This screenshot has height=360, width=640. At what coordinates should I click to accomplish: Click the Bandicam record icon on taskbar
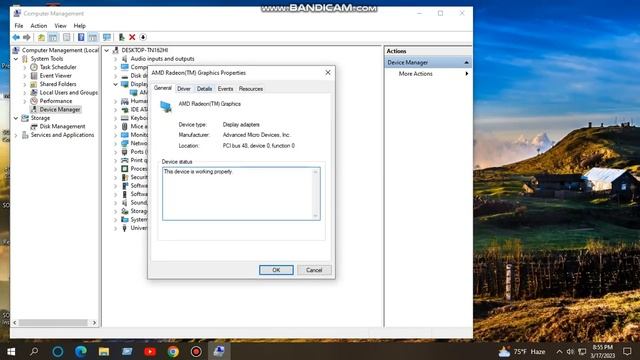tap(196, 351)
